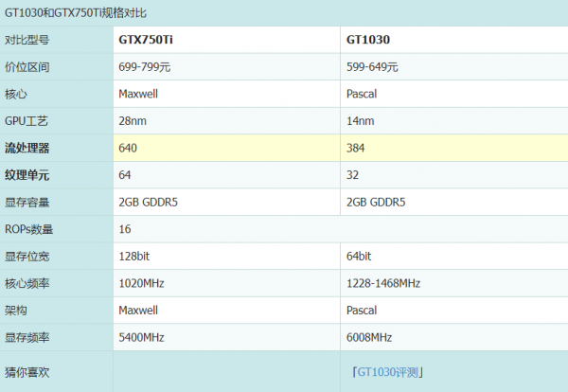Click the 纹理单元 row label
This screenshot has width=568, height=392.
(x=27, y=175)
